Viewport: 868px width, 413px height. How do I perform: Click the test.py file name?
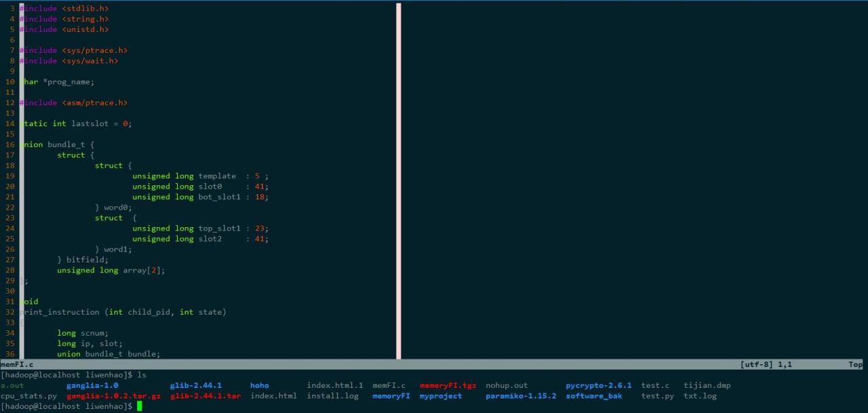coord(658,396)
